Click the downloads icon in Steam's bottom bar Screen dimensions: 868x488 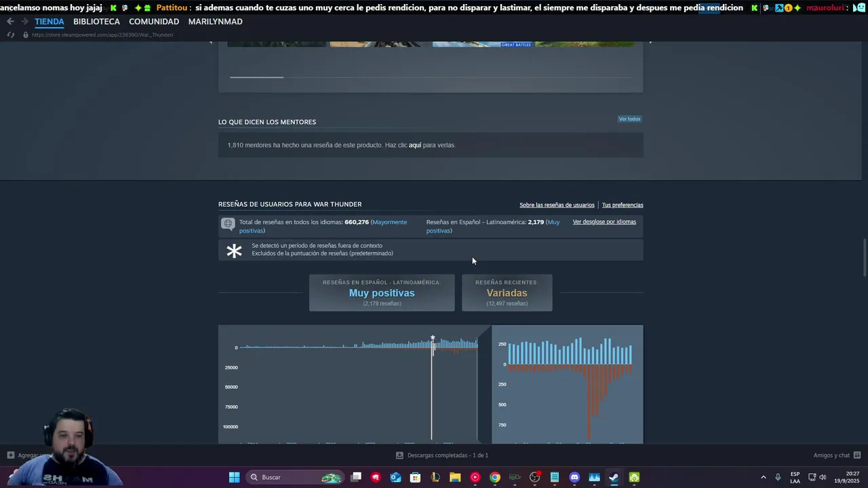[x=399, y=455]
